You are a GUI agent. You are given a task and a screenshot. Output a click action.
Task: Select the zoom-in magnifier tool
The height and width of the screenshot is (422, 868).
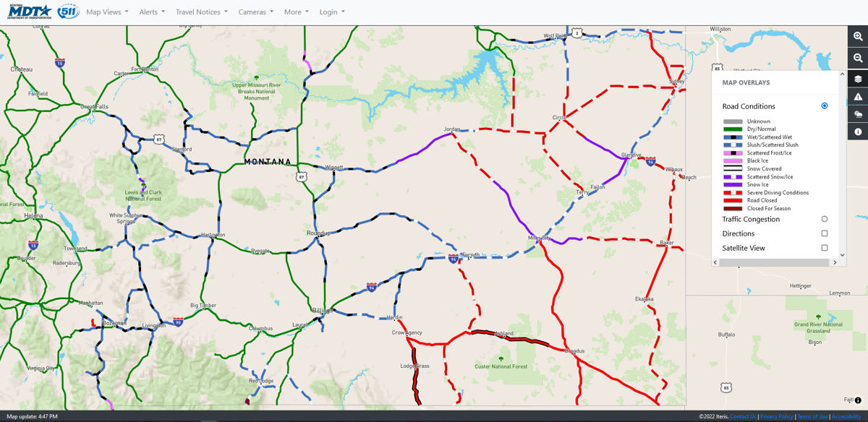tap(858, 35)
